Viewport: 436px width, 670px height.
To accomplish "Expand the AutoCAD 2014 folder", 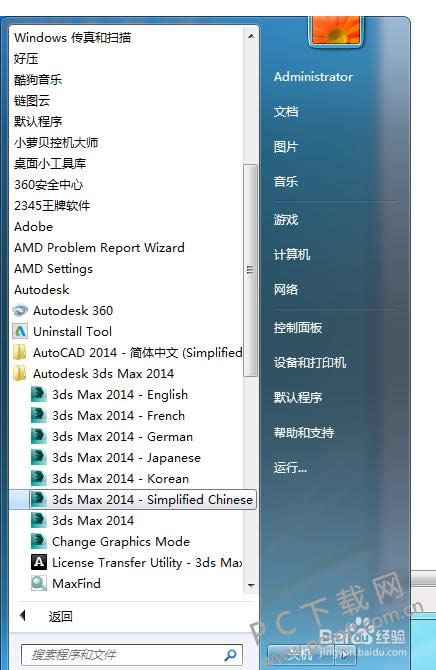I will (128, 353).
